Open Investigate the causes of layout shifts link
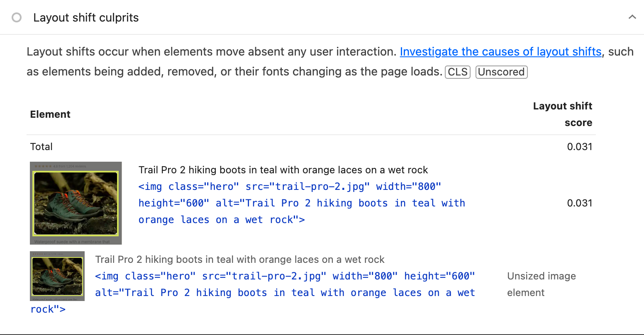The image size is (644, 335). [500, 52]
